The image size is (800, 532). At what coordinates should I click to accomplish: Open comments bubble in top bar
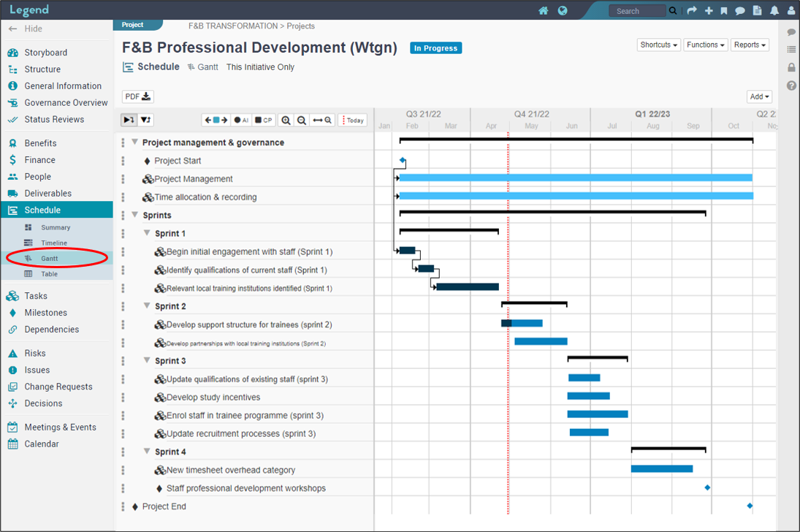[x=740, y=11]
